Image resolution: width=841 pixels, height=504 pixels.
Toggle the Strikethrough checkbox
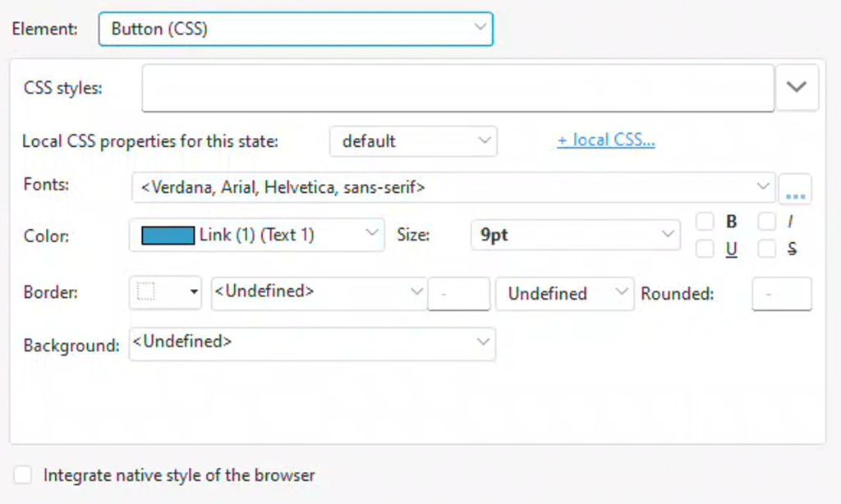pyautogui.click(x=766, y=249)
